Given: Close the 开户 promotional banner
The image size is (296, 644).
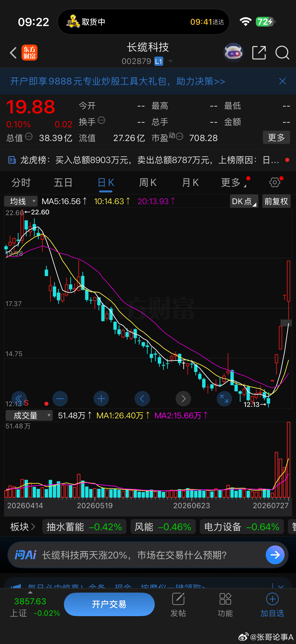Looking at the screenshot, I should click(283, 81).
